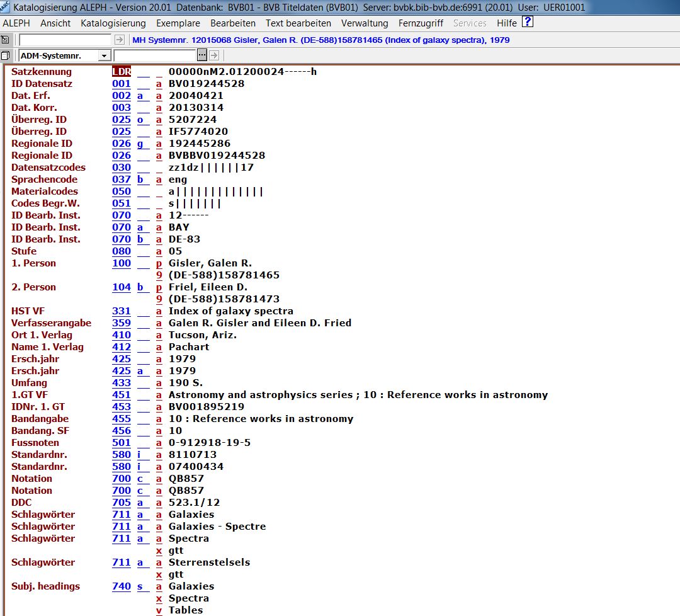
Task: Click field tag 100 for 1. Person
Action: [122, 263]
